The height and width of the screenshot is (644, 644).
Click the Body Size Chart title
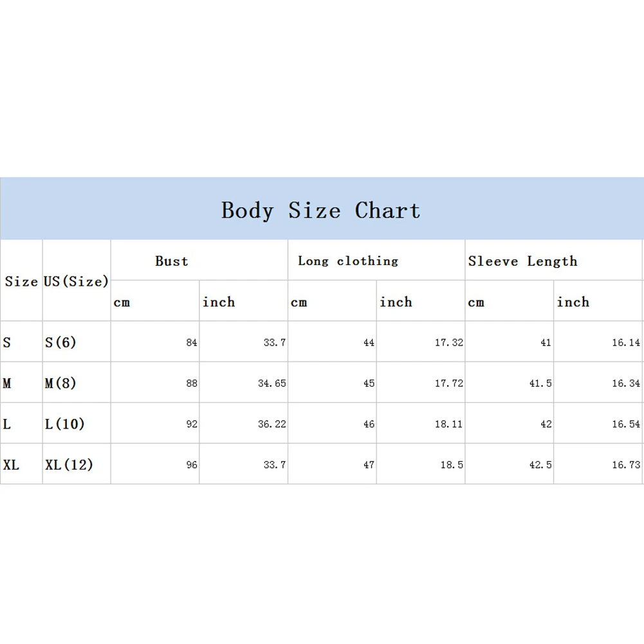point(321,210)
